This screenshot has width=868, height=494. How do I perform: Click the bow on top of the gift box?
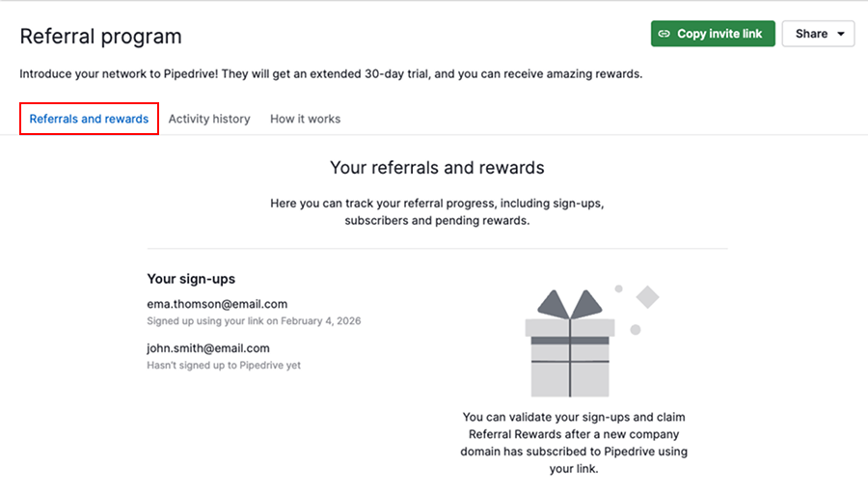coord(569,305)
